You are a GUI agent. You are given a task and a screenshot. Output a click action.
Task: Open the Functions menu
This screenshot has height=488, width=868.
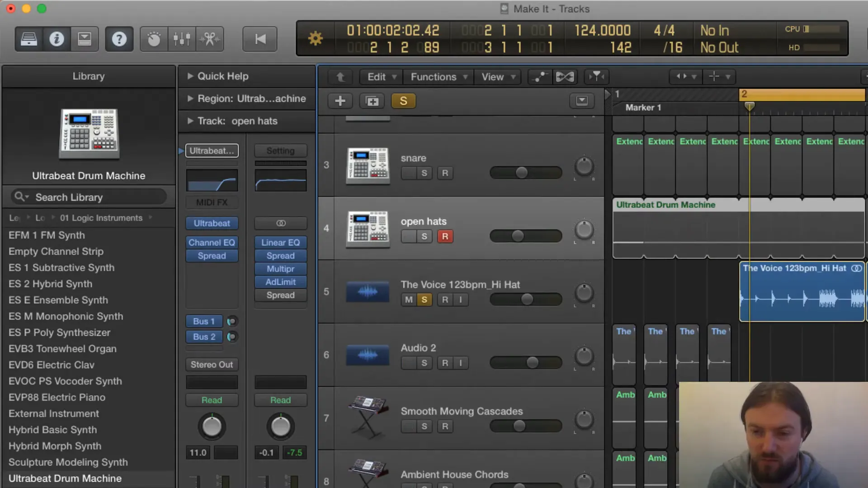click(439, 77)
